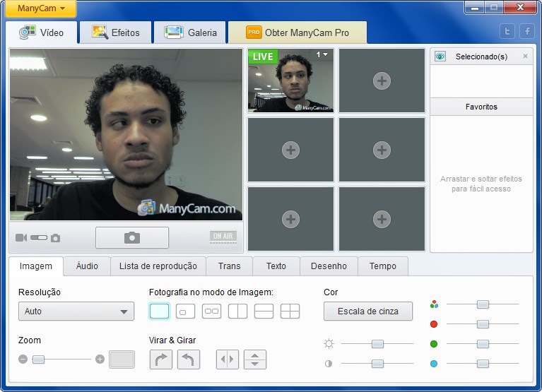This screenshot has width=542, height=392.
Task: Click the zoom in plus icon
Action: [100, 360]
